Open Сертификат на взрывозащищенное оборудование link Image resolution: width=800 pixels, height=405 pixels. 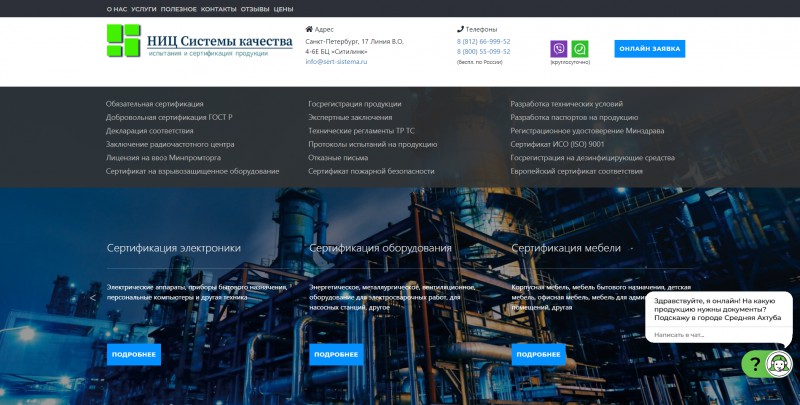[x=192, y=171]
